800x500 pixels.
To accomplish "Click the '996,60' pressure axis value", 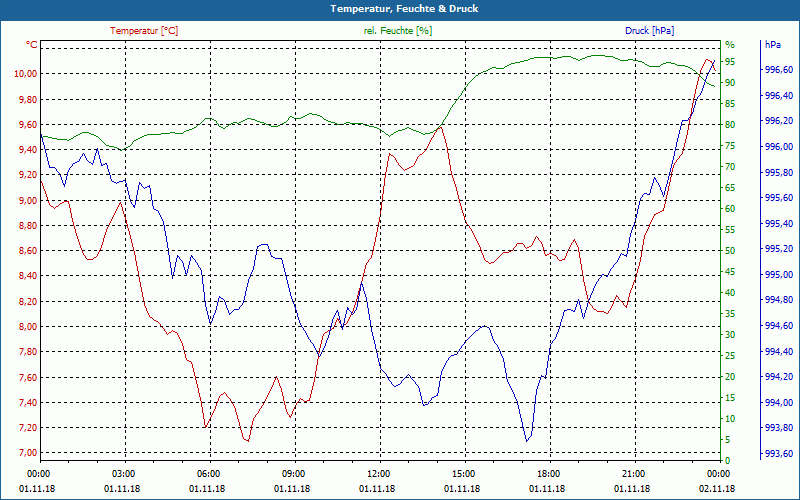I will pos(780,70).
